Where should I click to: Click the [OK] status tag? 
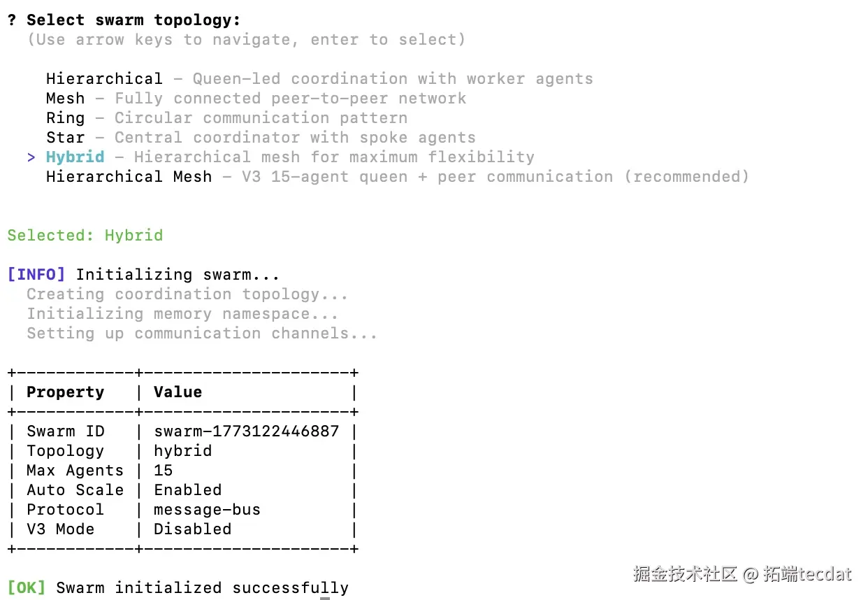click(26, 588)
